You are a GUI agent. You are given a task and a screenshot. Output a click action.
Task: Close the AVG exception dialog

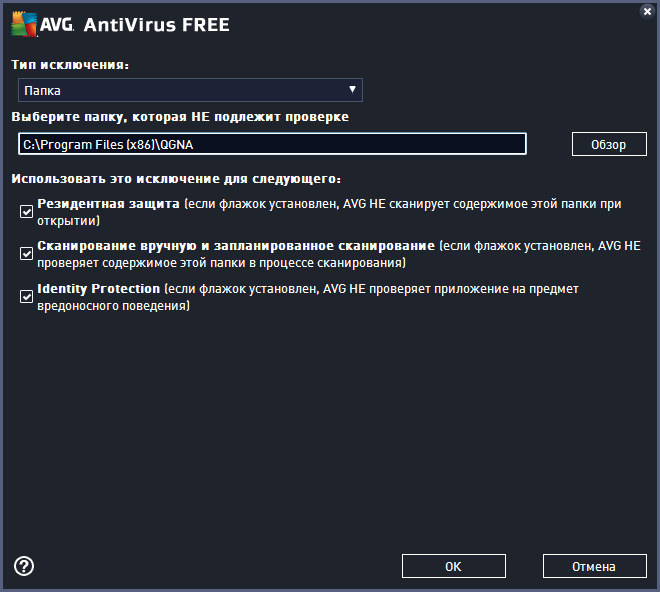tap(647, 11)
